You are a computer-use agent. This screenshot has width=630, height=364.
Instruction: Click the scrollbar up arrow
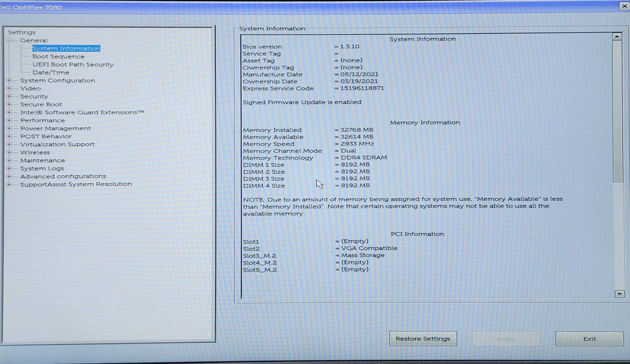(618, 36)
